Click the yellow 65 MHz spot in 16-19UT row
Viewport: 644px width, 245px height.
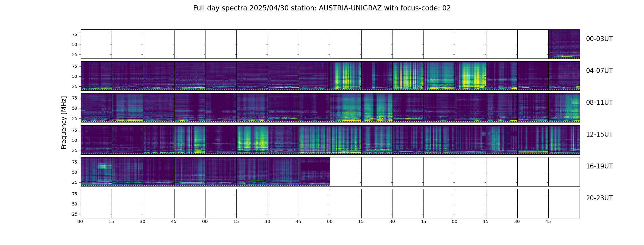[102, 166]
